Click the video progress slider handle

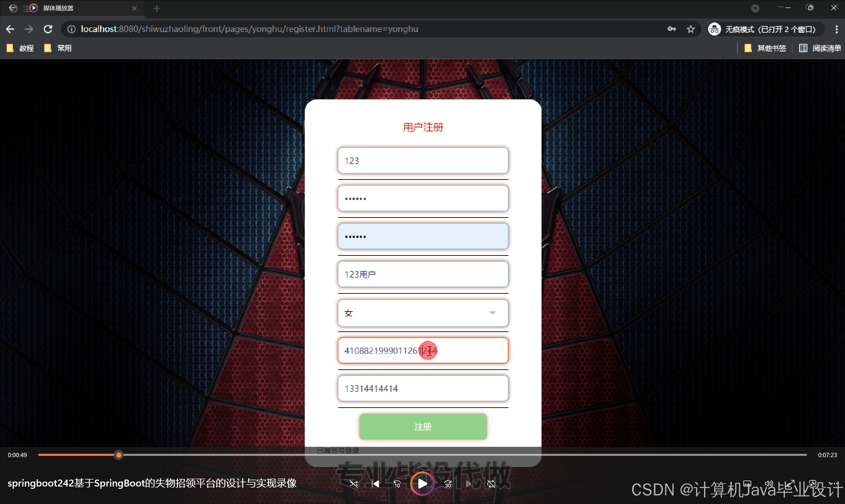119,455
